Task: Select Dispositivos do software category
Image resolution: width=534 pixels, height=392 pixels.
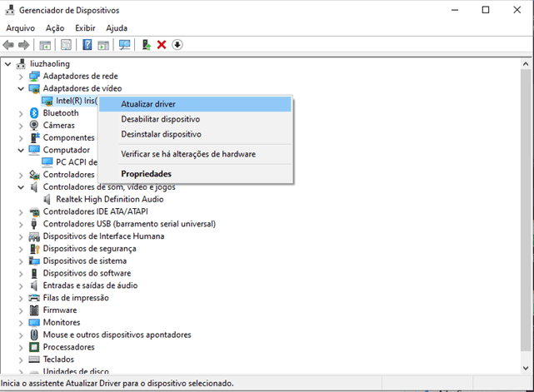Action: (87, 273)
